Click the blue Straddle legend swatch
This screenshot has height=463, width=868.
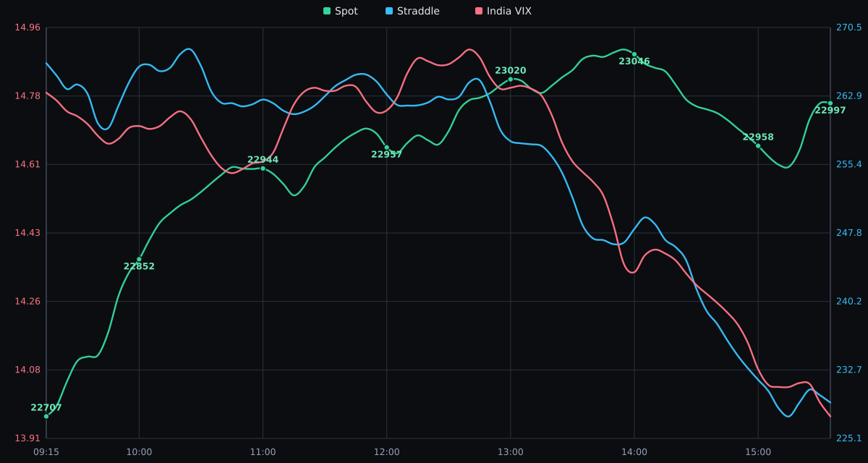coord(389,11)
